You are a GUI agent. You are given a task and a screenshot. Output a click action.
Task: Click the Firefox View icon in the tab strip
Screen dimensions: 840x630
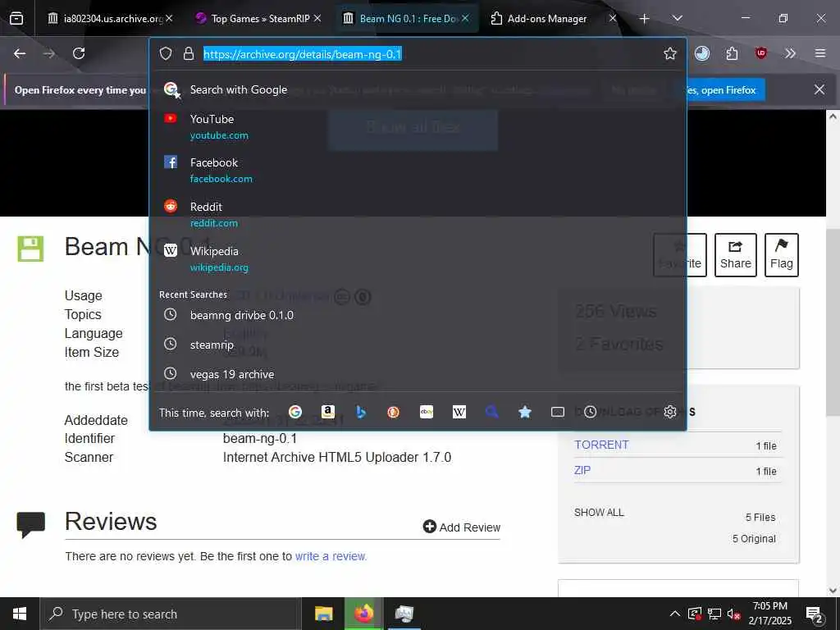tap(16, 19)
